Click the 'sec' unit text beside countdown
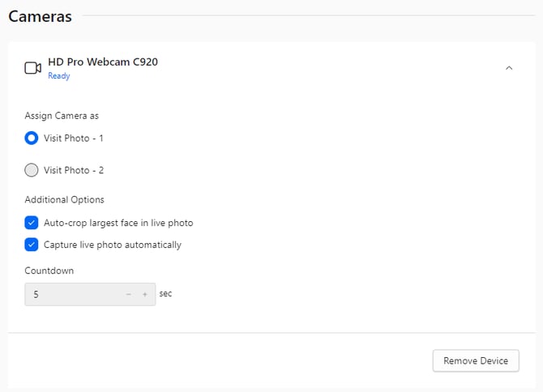543x392 pixels. (x=165, y=294)
